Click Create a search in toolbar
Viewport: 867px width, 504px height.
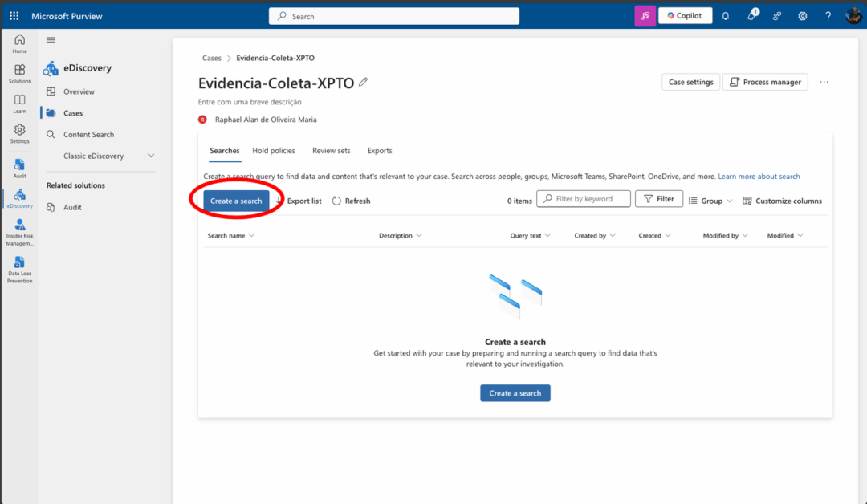[236, 201]
